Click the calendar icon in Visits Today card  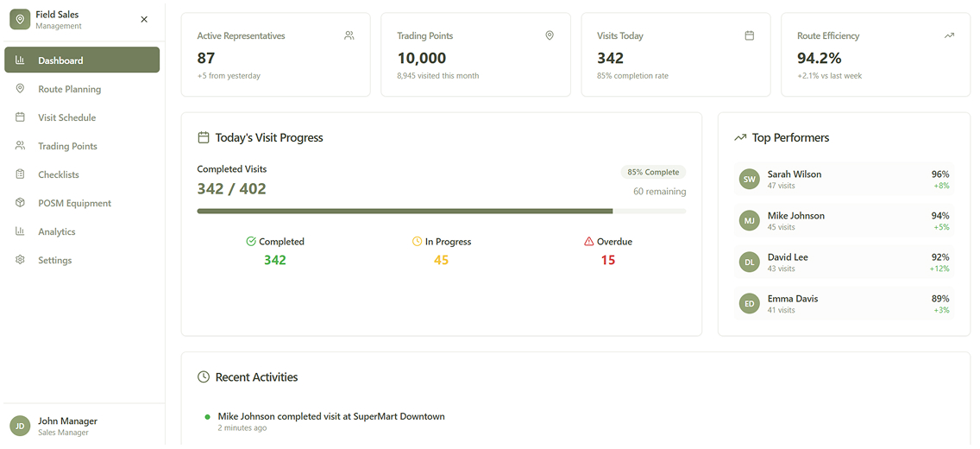[749, 36]
